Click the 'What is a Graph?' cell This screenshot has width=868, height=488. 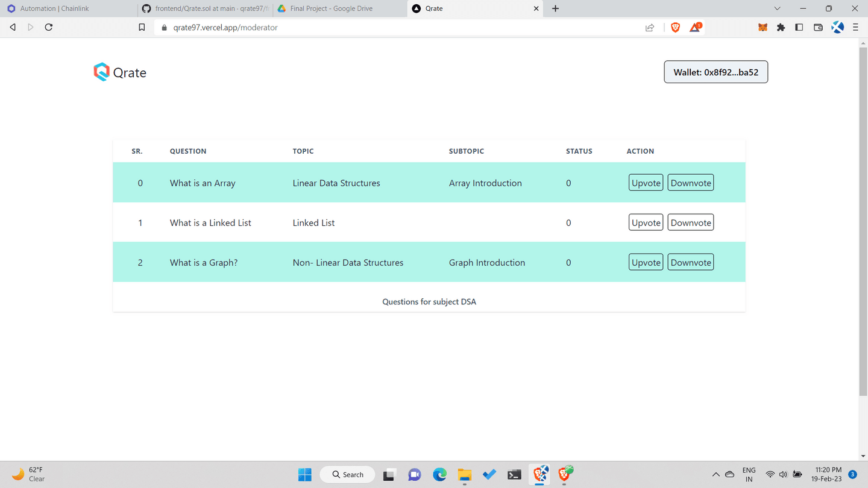204,263
